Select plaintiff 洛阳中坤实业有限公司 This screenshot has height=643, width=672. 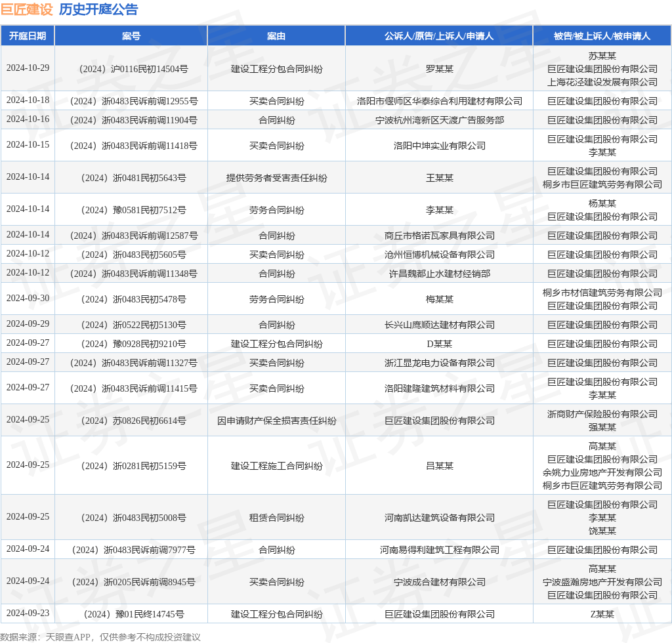click(x=439, y=146)
